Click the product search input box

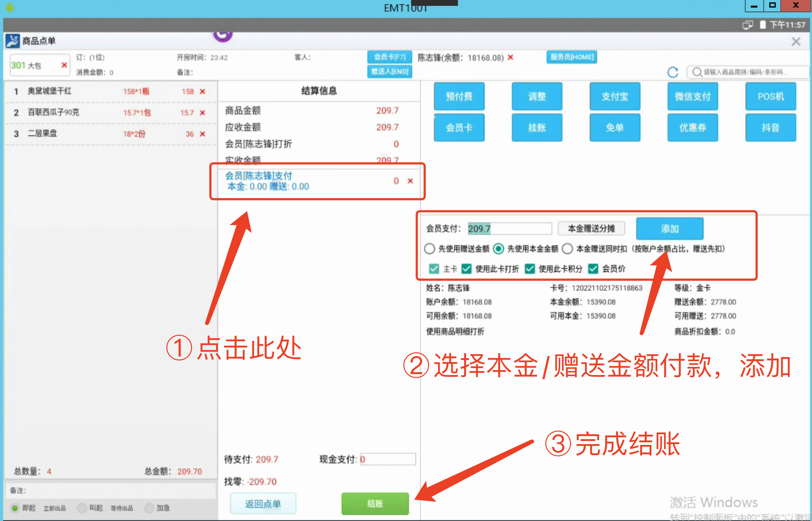pos(748,72)
